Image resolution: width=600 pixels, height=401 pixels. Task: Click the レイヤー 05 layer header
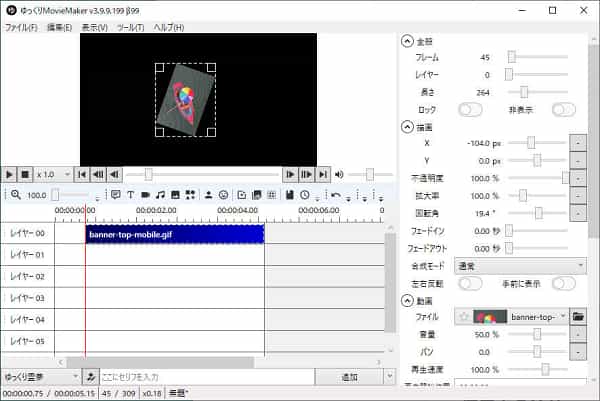[27, 341]
